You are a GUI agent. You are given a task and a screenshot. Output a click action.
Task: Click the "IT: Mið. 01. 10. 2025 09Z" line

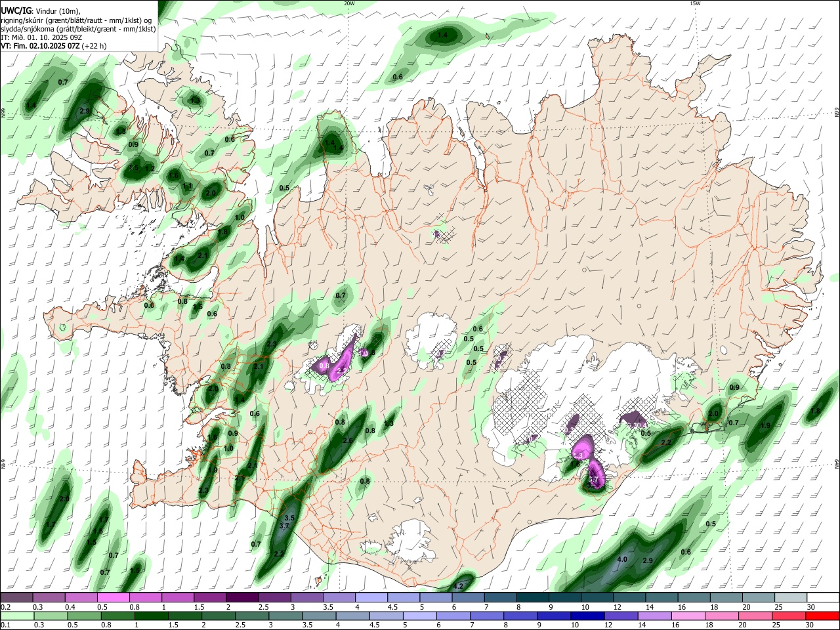41,37
